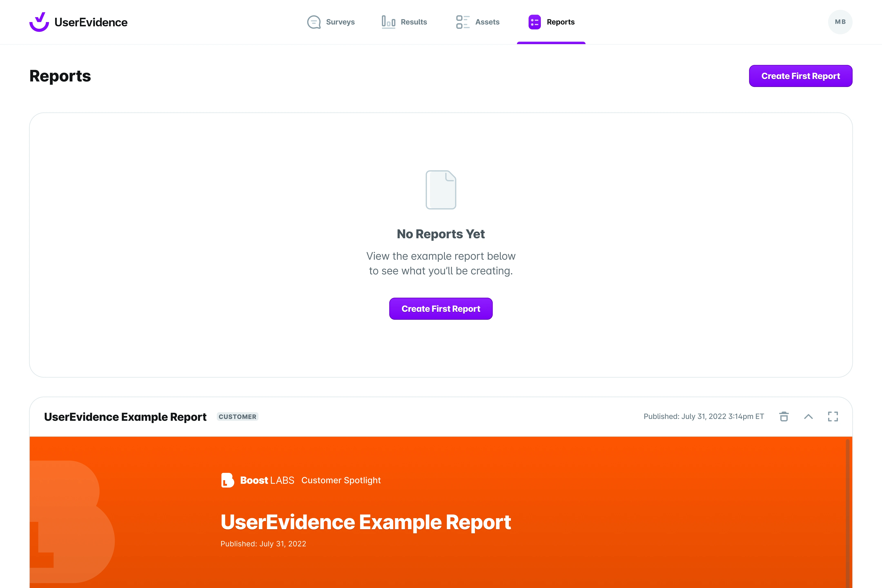Screen dimensions: 882x588
Task: Switch to the Results tab
Action: tap(404, 22)
